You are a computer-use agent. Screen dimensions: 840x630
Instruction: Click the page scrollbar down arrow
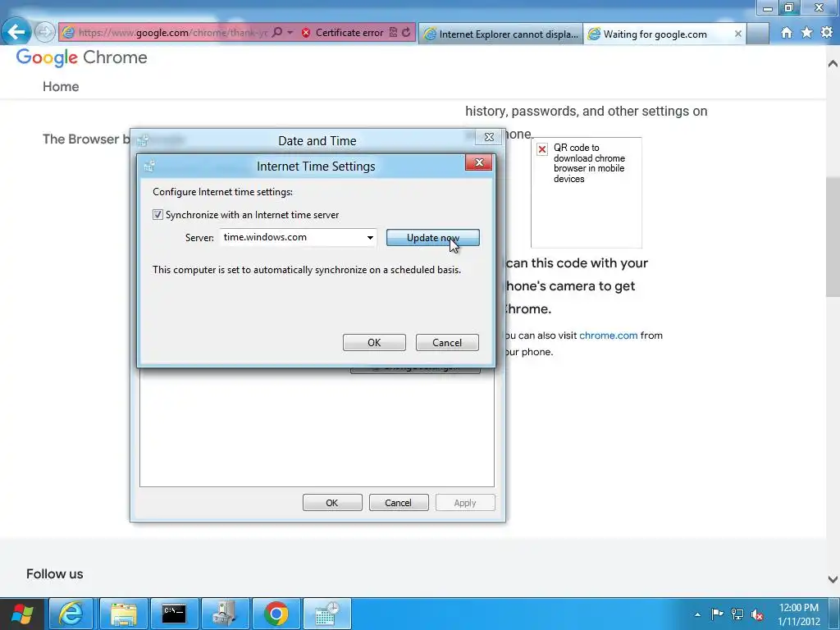coord(833,580)
